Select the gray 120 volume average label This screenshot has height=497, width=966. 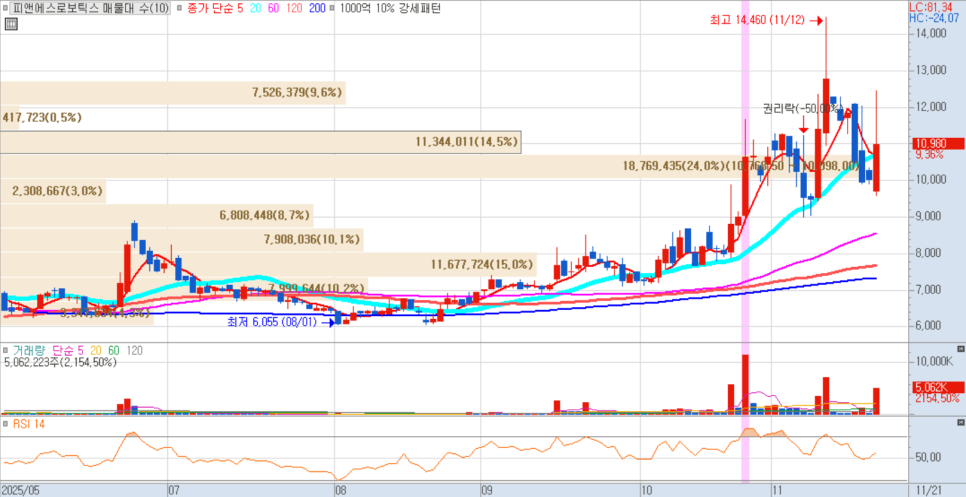pyautogui.click(x=135, y=350)
